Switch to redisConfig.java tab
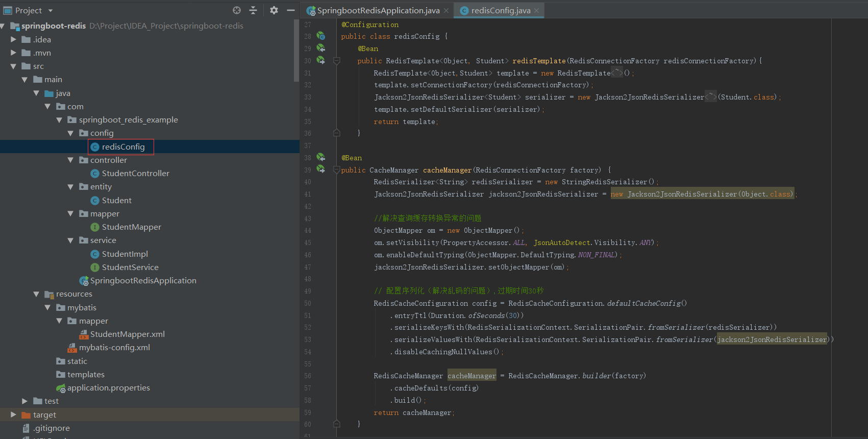This screenshot has height=439, width=868. (501, 10)
